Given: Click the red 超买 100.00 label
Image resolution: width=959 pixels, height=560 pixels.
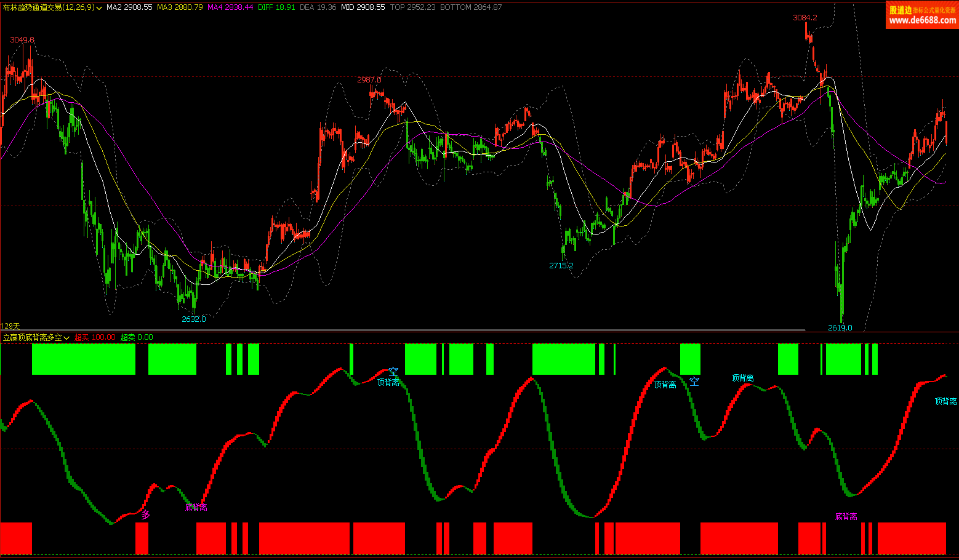Looking at the screenshot, I should pos(95,337).
